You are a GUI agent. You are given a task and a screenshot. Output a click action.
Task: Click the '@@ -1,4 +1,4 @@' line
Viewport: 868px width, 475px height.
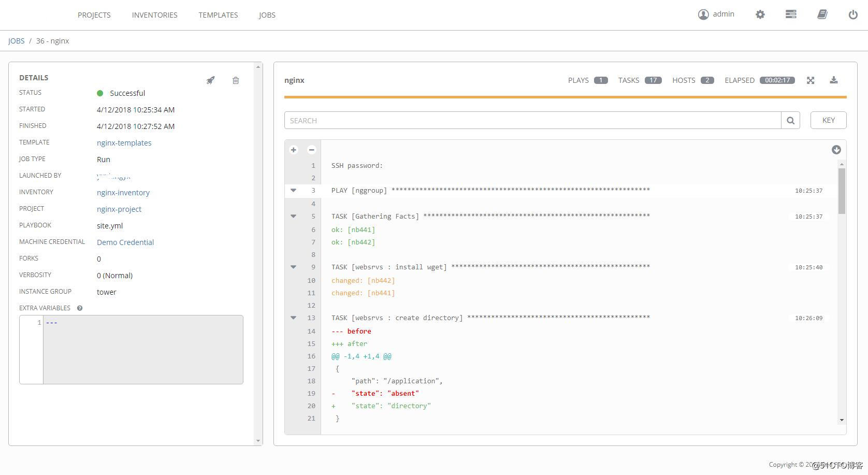361,356
